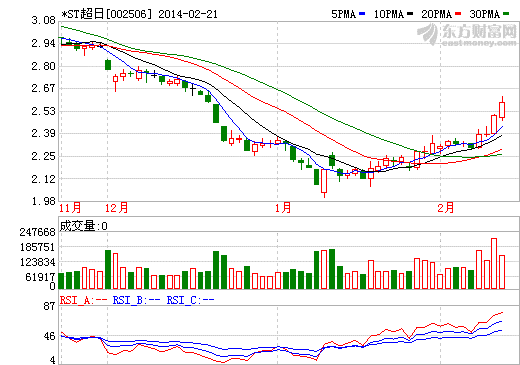Click the last candlestick on the price chart
The image size is (520, 365).
502,109
